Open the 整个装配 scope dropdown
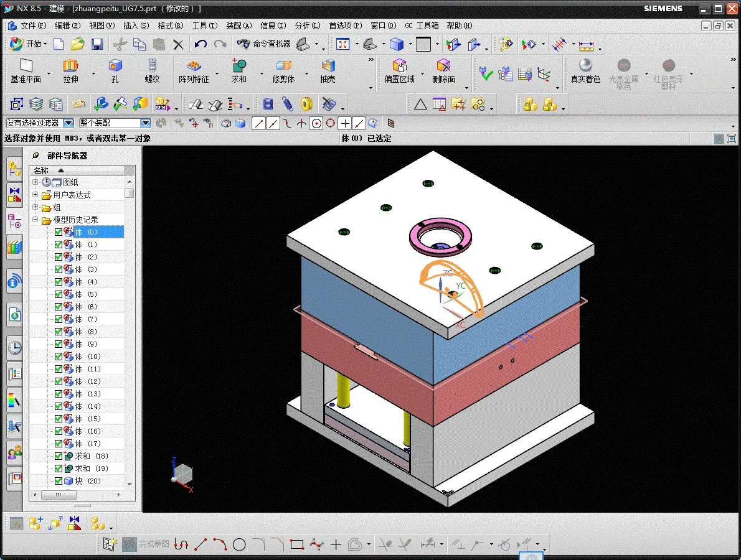The width and height of the screenshot is (741, 560). coord(146,123)
